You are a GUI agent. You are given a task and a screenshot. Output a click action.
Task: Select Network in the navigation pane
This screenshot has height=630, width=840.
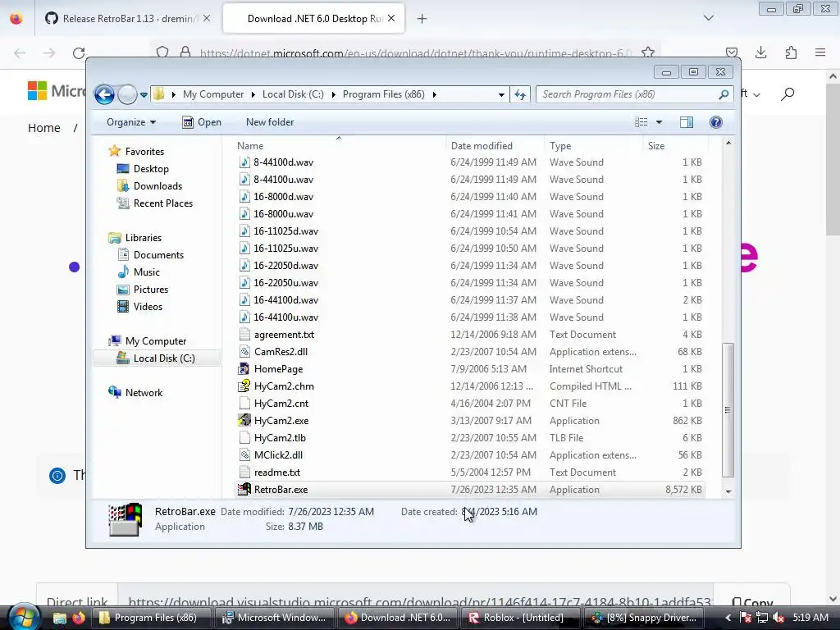144,393
